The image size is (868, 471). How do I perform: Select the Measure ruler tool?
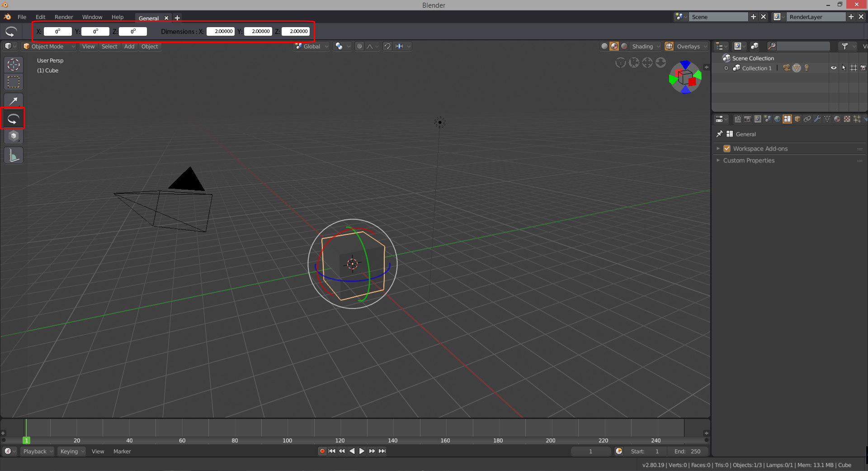click(14, 155)
